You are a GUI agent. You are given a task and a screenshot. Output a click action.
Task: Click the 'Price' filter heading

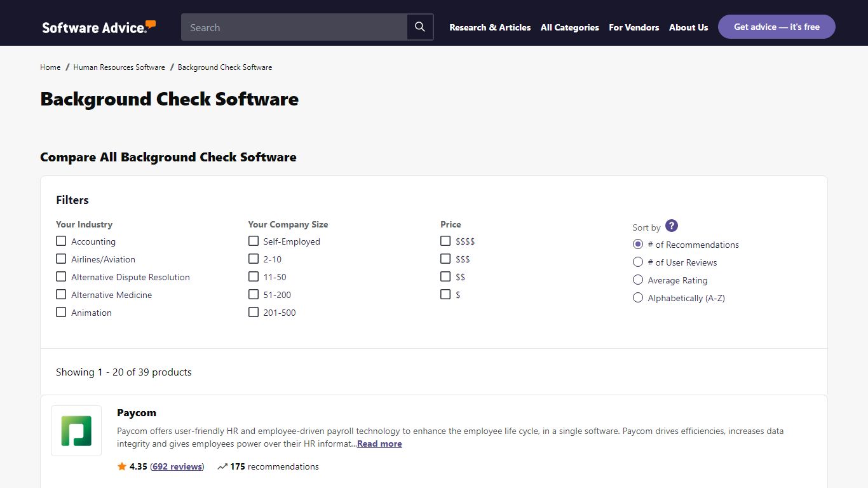(451, 224)
